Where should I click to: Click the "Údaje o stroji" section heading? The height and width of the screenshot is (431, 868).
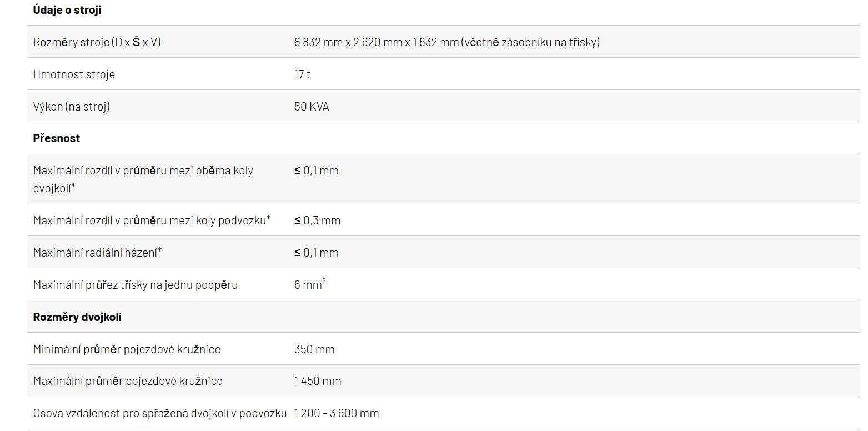(x=67, y=10)
